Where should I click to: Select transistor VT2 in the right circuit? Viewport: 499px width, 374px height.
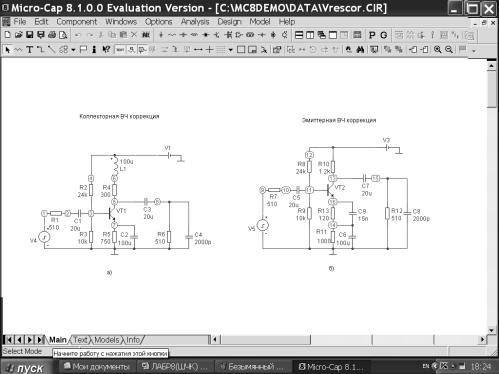pyautogui.click(x=331, y=190)
